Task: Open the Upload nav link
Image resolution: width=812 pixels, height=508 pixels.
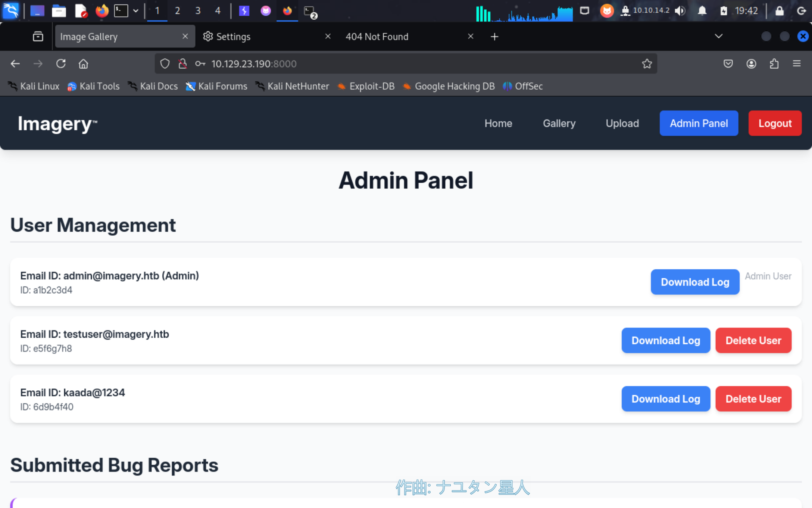Action: click(622, 123)
